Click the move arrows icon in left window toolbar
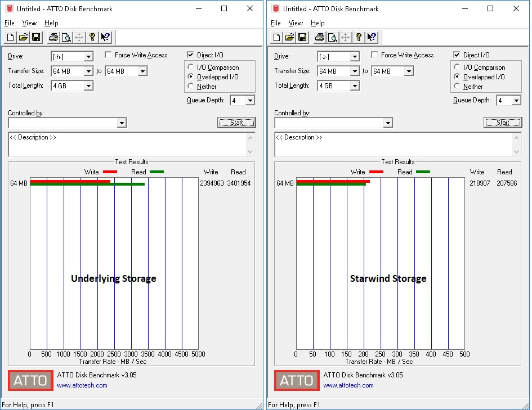Image resolution: width=532 pixels, height=410 pixels. coord(79,37)
